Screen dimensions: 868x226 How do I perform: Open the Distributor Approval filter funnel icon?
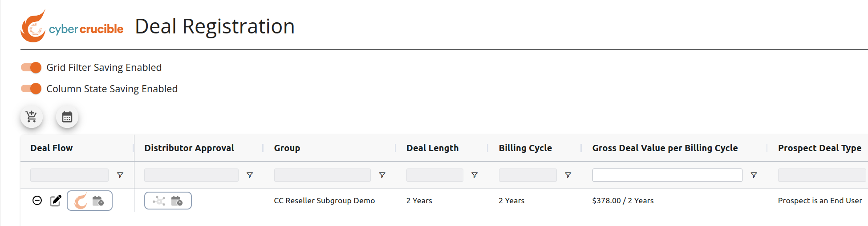(x=250, y=175)
